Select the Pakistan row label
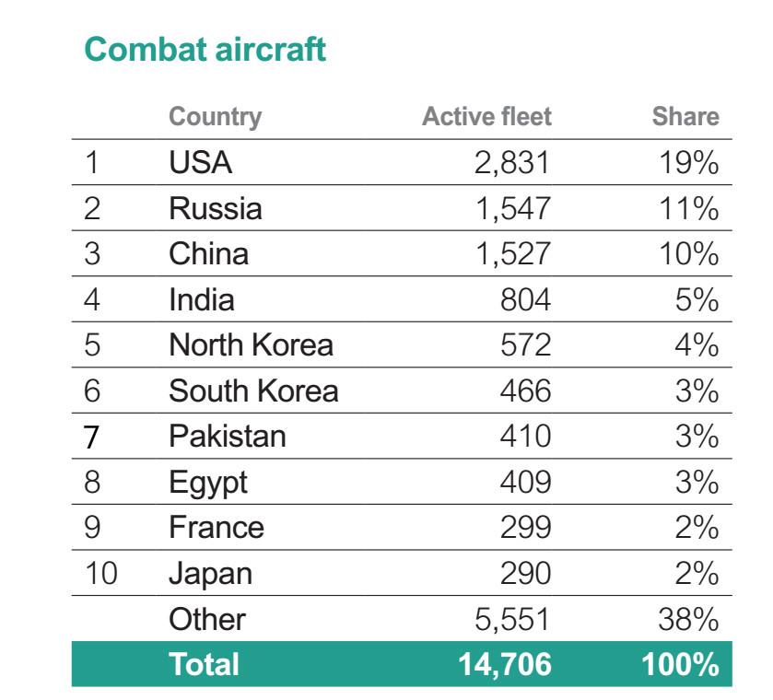 click(228, 437)
